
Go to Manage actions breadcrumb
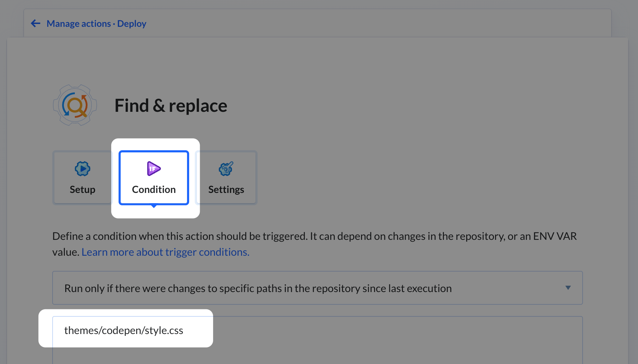pos(79,24)
